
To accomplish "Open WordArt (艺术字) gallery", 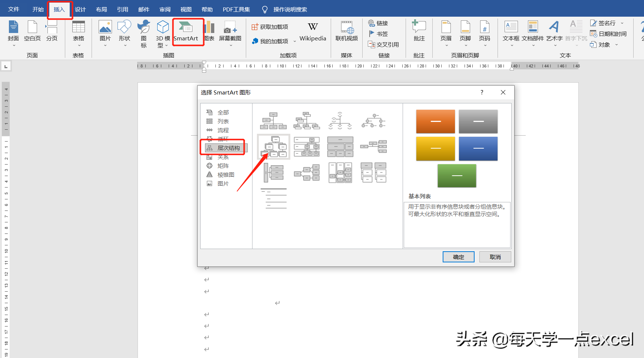I will click(x=554, y=34).
